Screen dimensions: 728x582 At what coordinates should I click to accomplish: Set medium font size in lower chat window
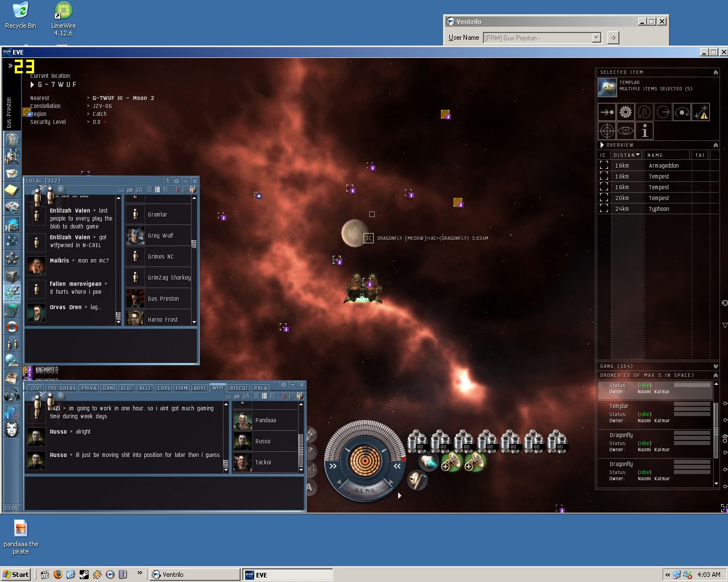click(x=237, y=396)
